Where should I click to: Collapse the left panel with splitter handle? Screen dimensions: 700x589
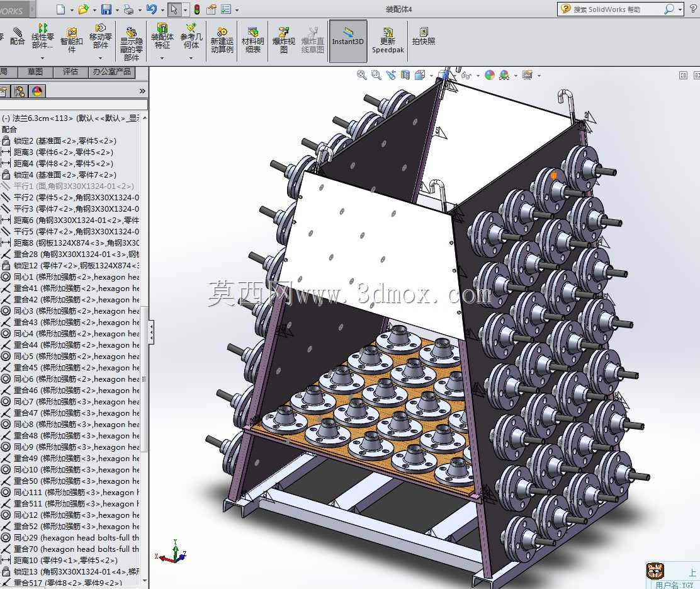coord(151,332)
